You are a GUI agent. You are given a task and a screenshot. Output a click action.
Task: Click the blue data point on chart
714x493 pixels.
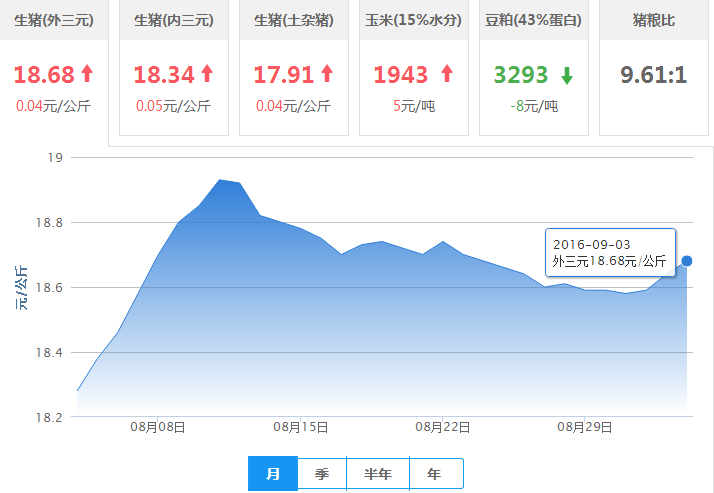tap(687, 261)
